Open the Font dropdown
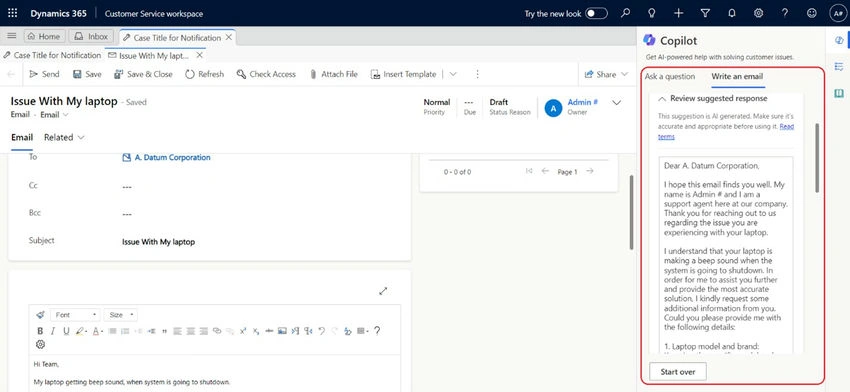The width and height of the screenshot is (850, 392). coord(75,315)
